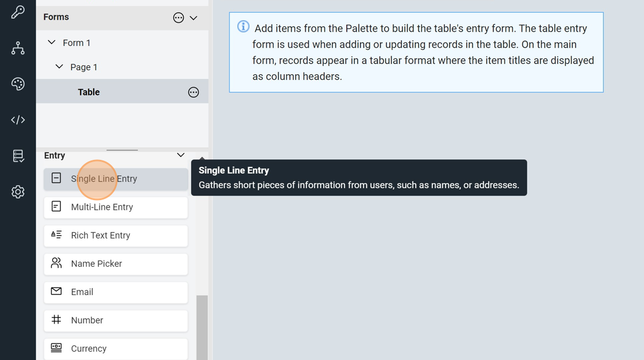Viewport: 644px width, 360px height.
Task: Open the checklist form icon in sidebar
Action: click(x=18, y=156)
